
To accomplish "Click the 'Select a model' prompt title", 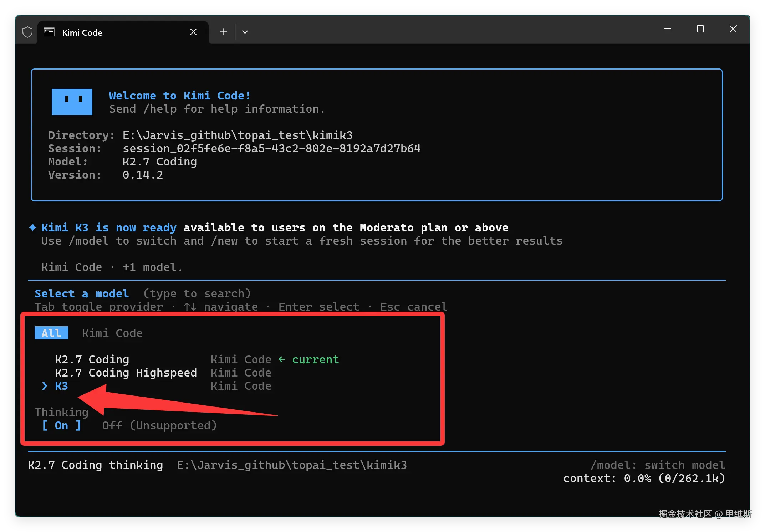I will pos(82,293).
